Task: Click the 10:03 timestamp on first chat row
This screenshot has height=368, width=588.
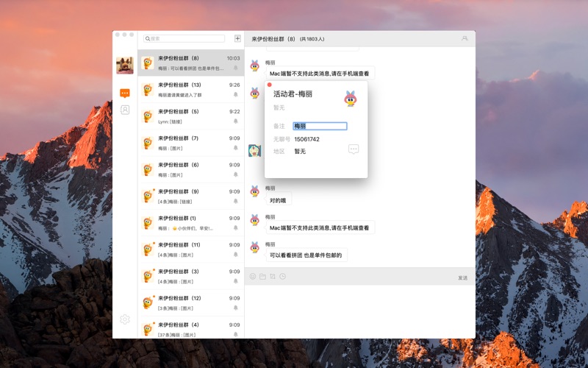Action: (x=233, y=58)
